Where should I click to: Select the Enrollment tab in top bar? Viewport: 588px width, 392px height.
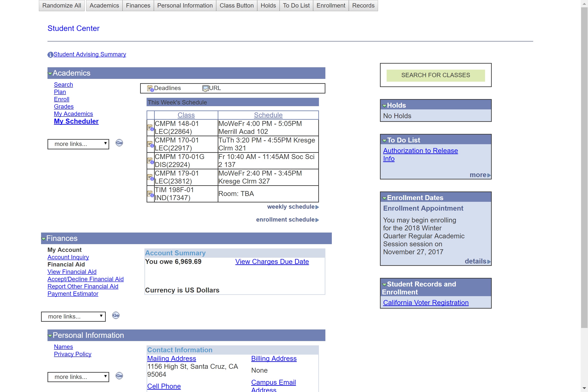[x=331, y=6]
